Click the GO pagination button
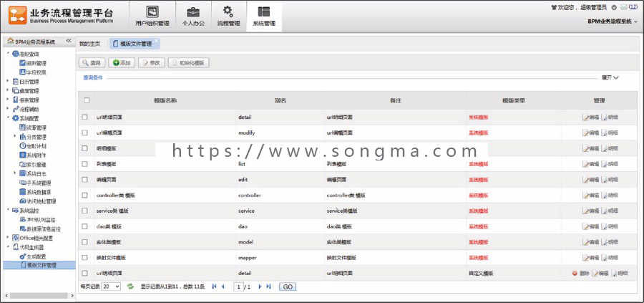The width and height of the screenshot is (644, 303). click(x=288, y=287)
